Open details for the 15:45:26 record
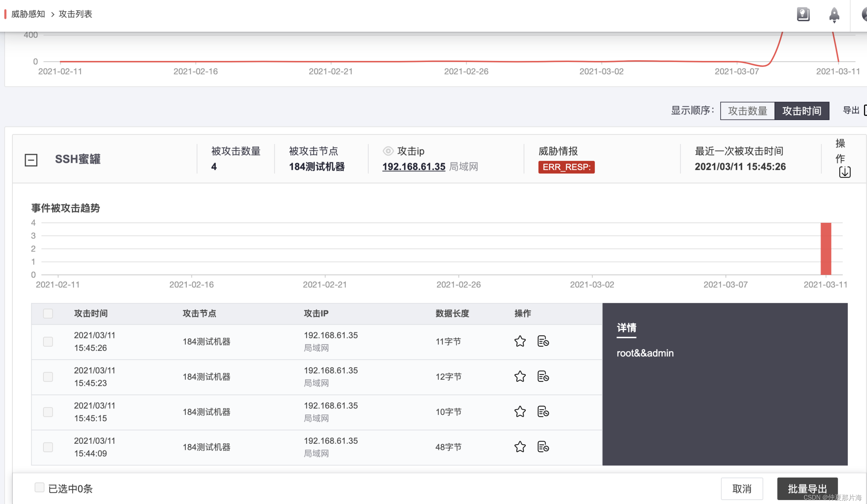Screen dimensions: 867x504 543,341
